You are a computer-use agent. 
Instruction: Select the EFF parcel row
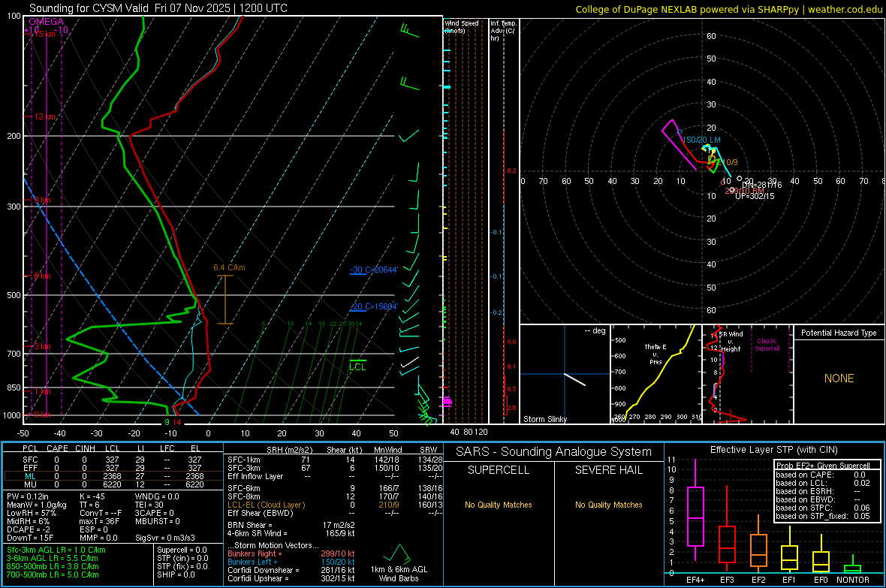(112, 468)
